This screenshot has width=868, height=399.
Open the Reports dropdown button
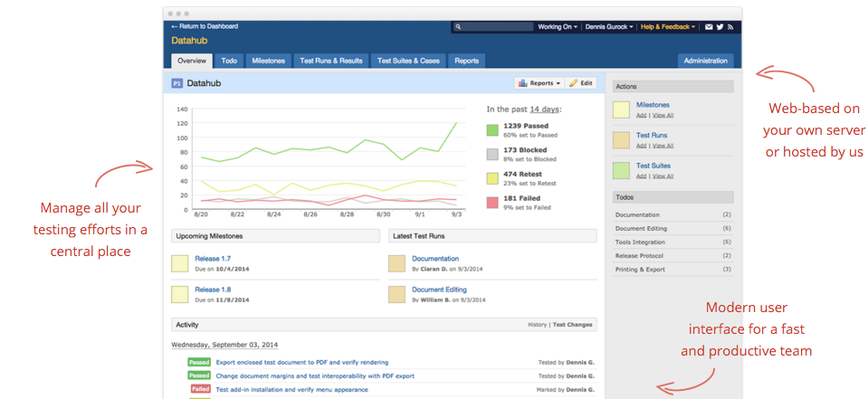click(x=539, y=83)
